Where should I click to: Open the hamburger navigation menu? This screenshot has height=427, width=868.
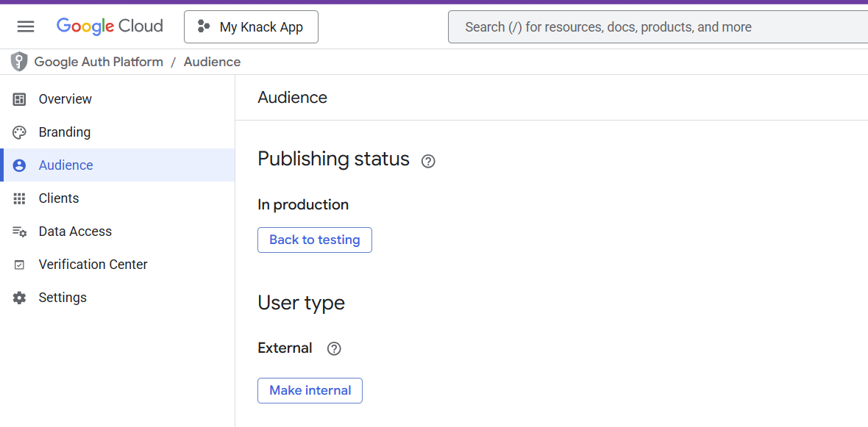point(26,26)
